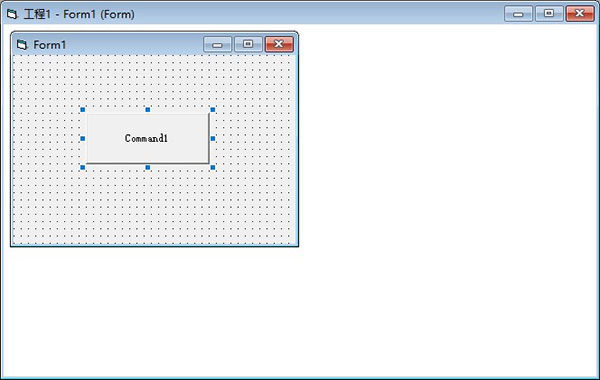
Task: Click the bottom-right selection handle of Command1
Action: coord(213,167)
